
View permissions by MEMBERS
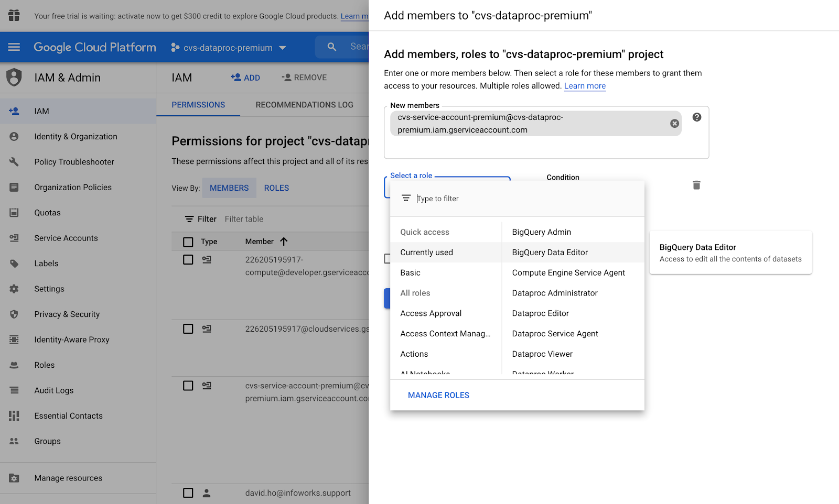[229, 188]
